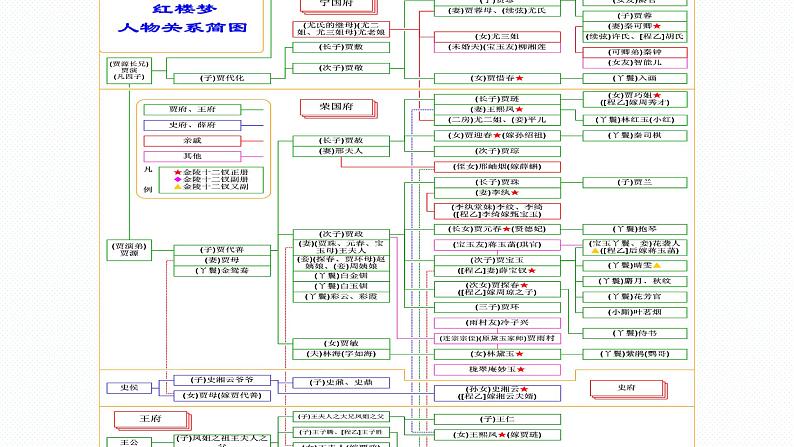Click the (子)王仁 box

pyautogui.click(x=497, y=420)
